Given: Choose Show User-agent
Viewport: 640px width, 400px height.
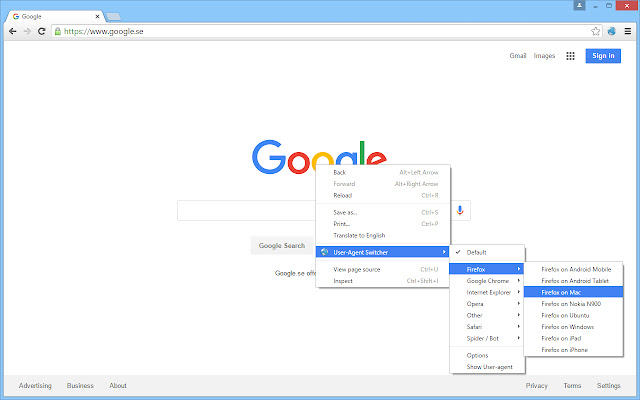Looking at the screenshot, I should pos(487,367).
